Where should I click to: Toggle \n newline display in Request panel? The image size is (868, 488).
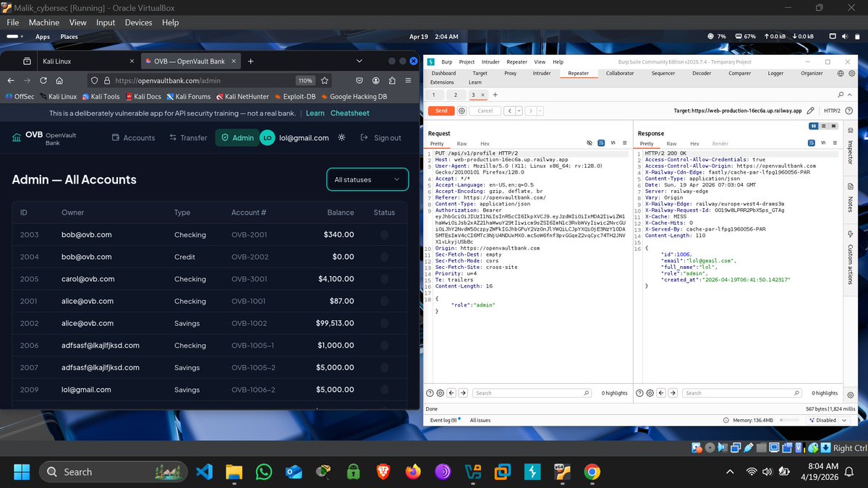pos(613,144)
